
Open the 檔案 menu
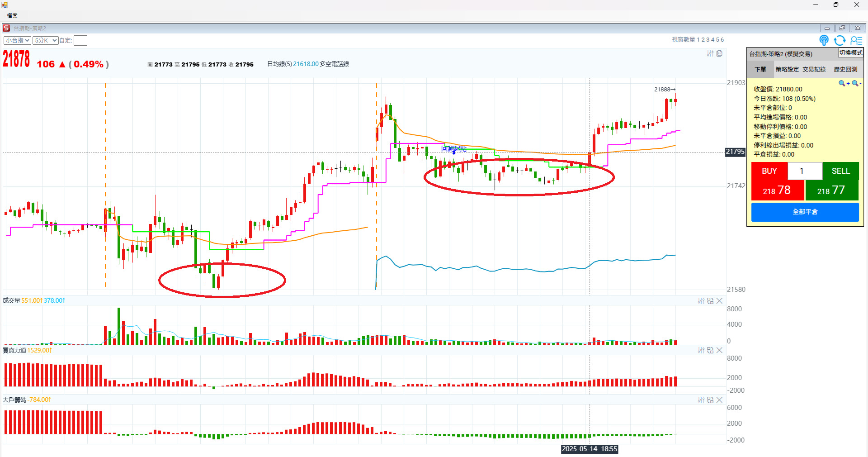click(12, 16)
